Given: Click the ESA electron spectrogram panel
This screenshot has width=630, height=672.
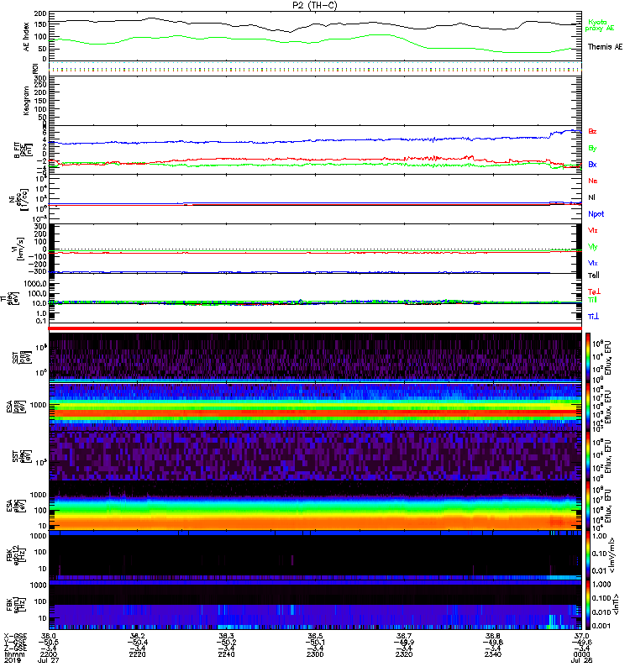Looking at the screenshot, I should click(315, 507).
